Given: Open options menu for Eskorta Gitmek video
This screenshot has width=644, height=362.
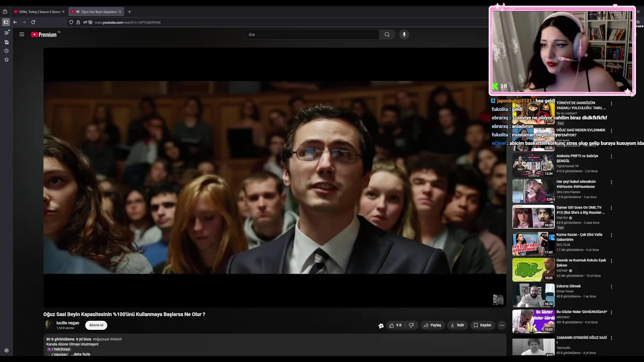Looking at the screenshot, I should tap(611, 287).
